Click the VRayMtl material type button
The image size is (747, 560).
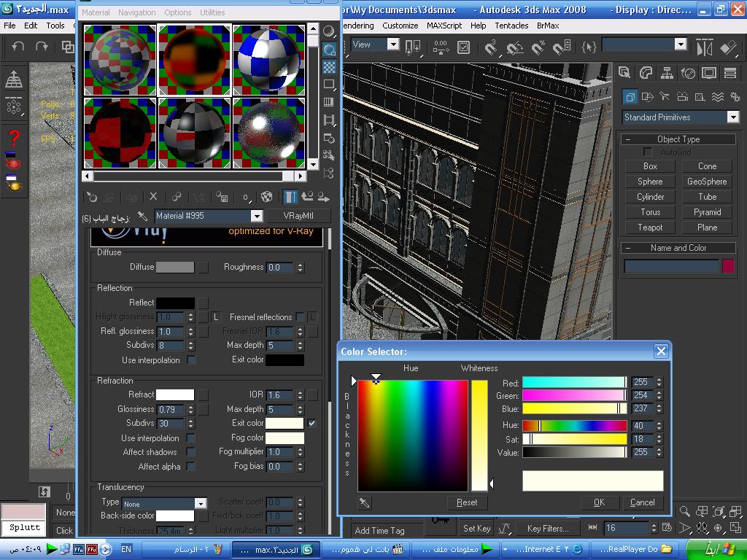coord(298,216)
